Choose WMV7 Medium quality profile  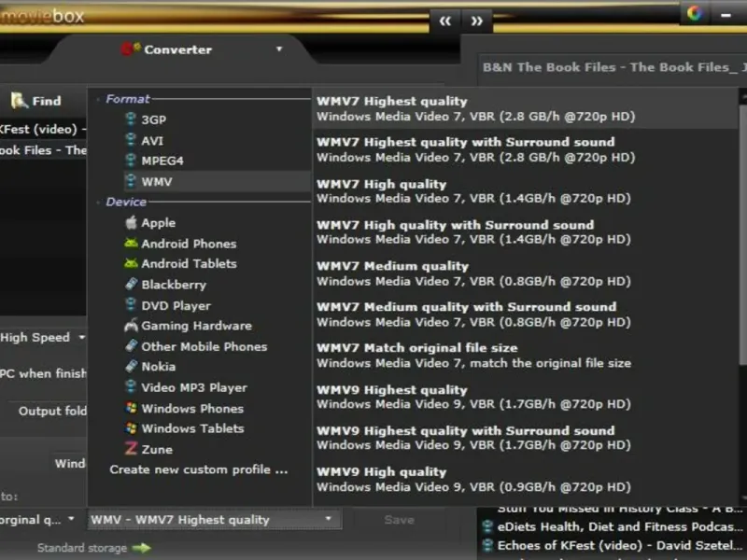525,273
